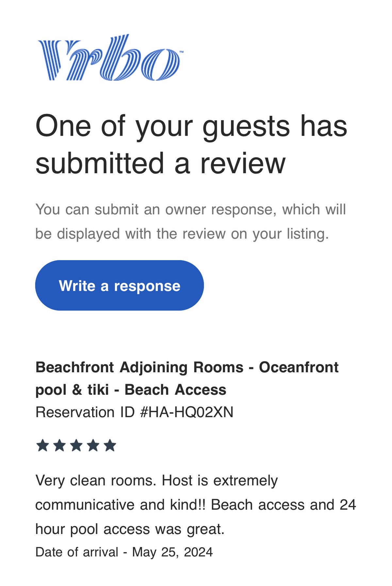Click the Date of arrival May 25, 2024 line
This screenshot has width=392, height=586.
click(x=124, y=552)
